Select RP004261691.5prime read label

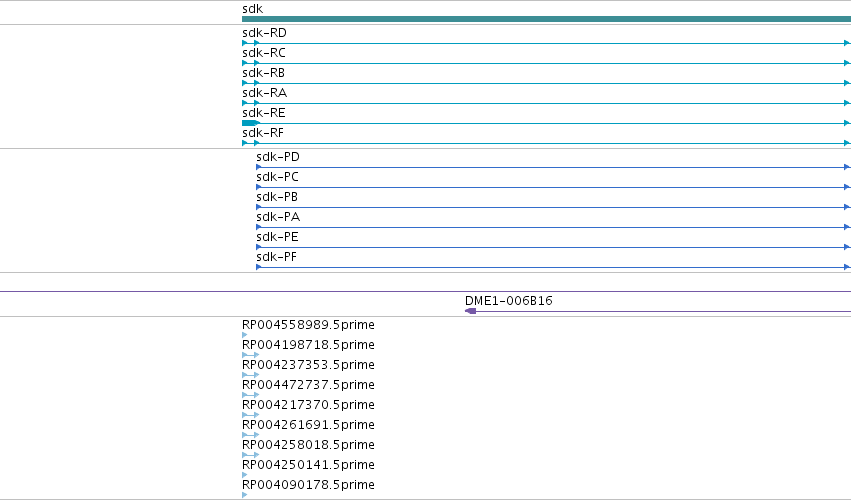(308, 425)
